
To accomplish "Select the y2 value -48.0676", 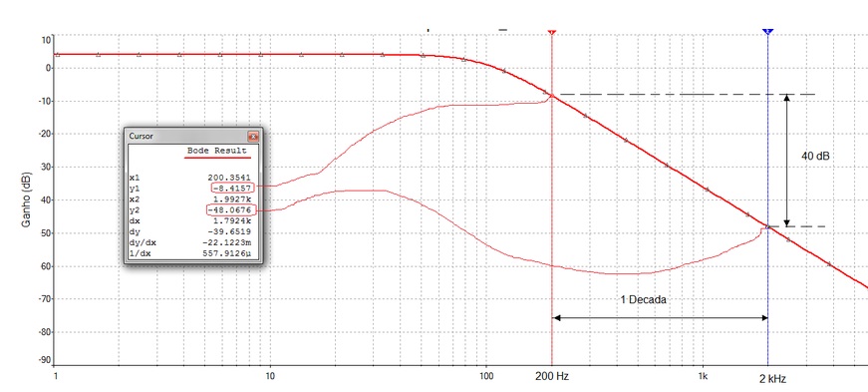I will 230,210.
